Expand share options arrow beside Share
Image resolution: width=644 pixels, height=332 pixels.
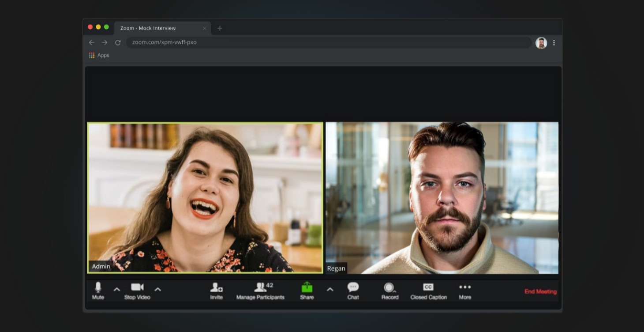coord(330,290)
